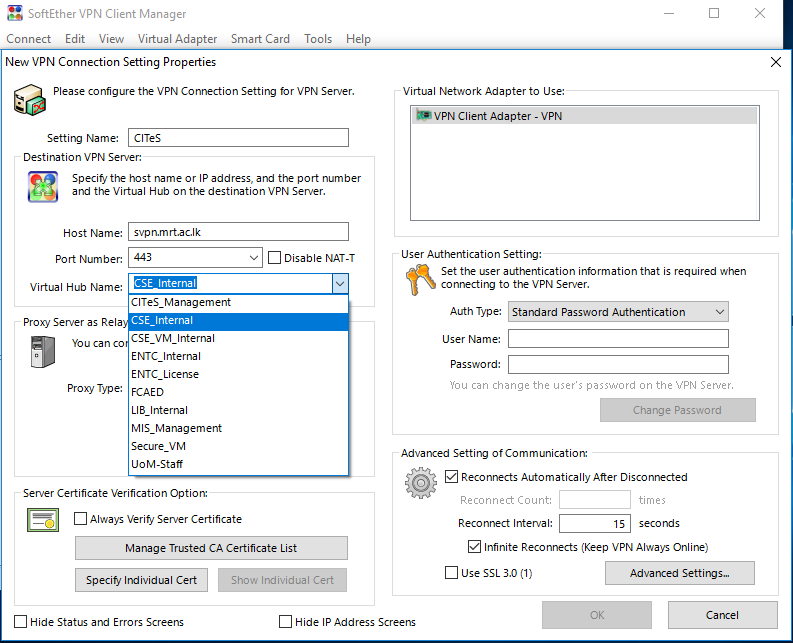The height and width of the screenshot is (643, 793).
Task: Click the Reconnect Count field
Action: click(595, 500)
